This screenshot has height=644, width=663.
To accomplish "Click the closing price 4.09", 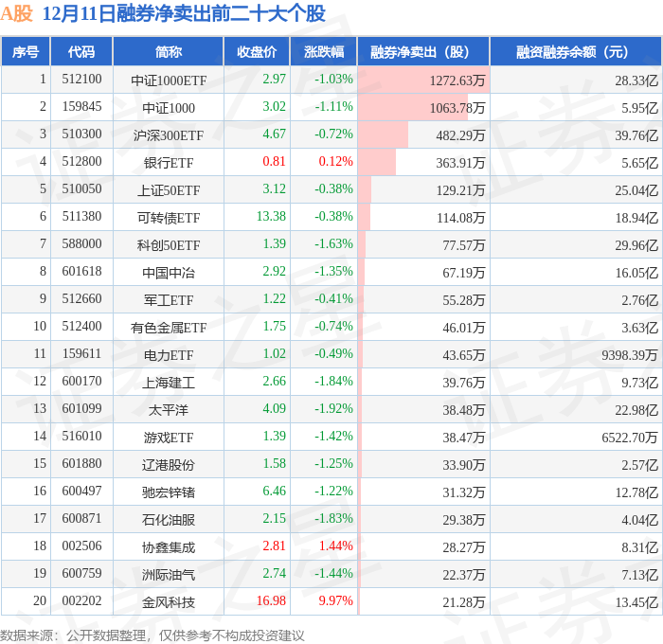I will [x=274, y=409].
